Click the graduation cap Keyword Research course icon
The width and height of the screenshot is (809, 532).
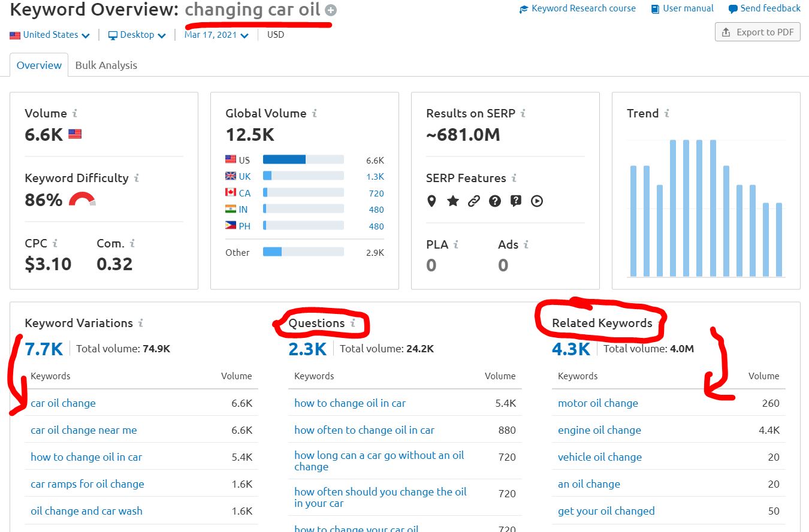(524, 9)
